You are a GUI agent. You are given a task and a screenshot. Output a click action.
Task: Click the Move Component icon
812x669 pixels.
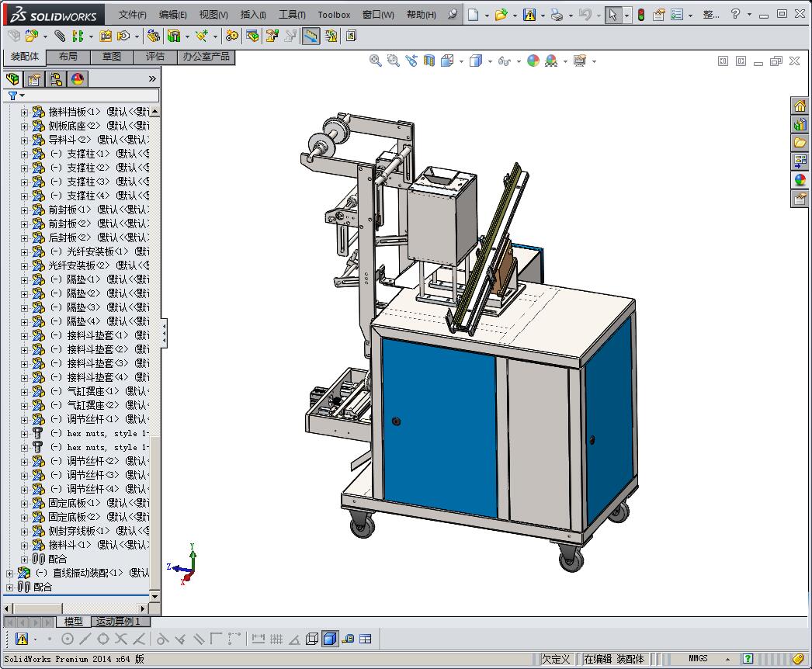point(123,36)
